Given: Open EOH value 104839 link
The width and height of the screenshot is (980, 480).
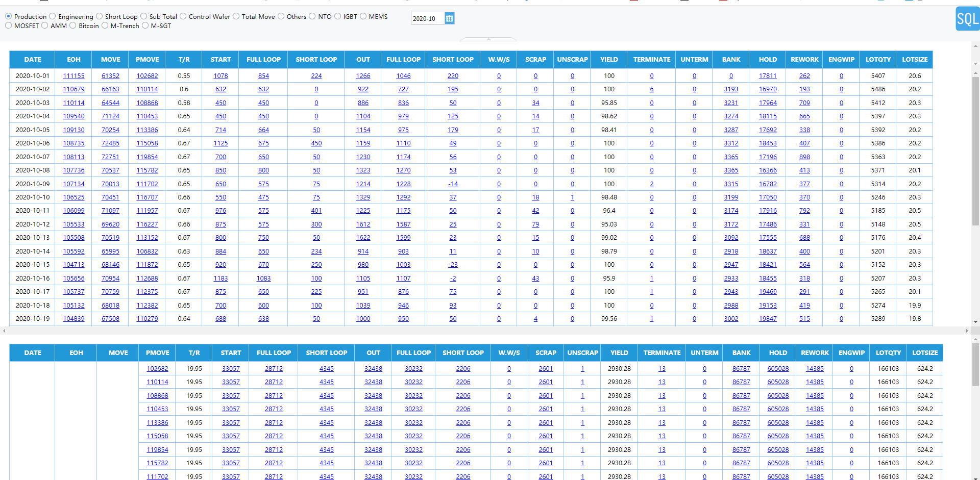Looking at the screenshot, I should coord(73,319).
